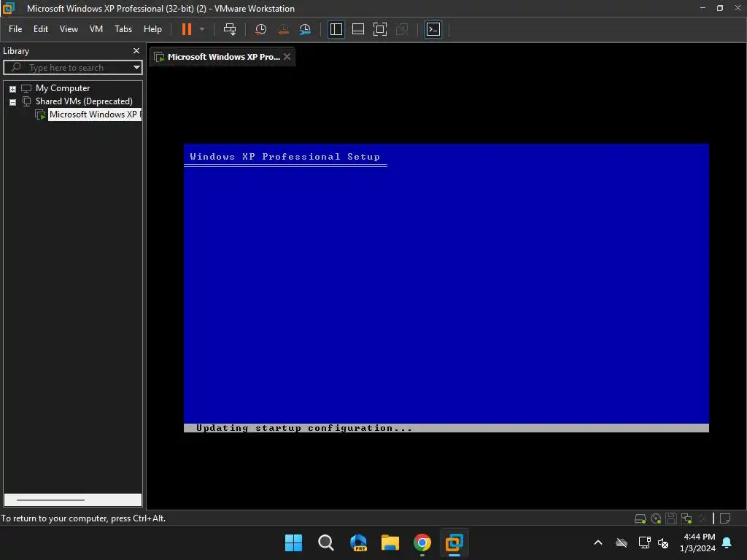Click the 'Updating startup configuration...' status text
This screenshot has height=560, width=747.
304,428
